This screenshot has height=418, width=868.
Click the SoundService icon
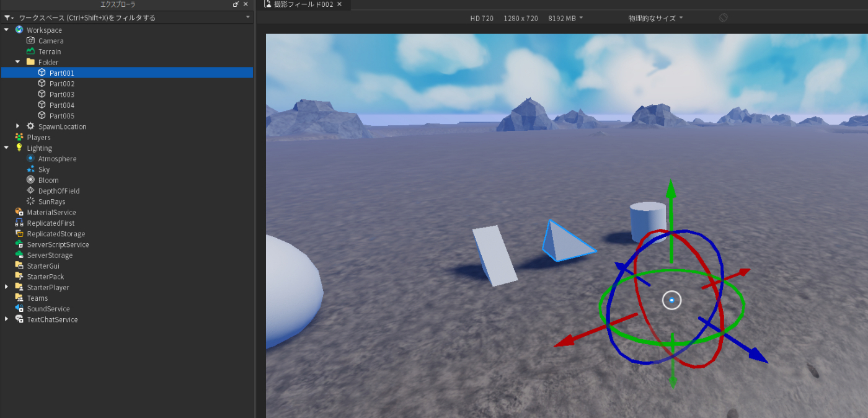pyautogui.click(x=19, y=309)
